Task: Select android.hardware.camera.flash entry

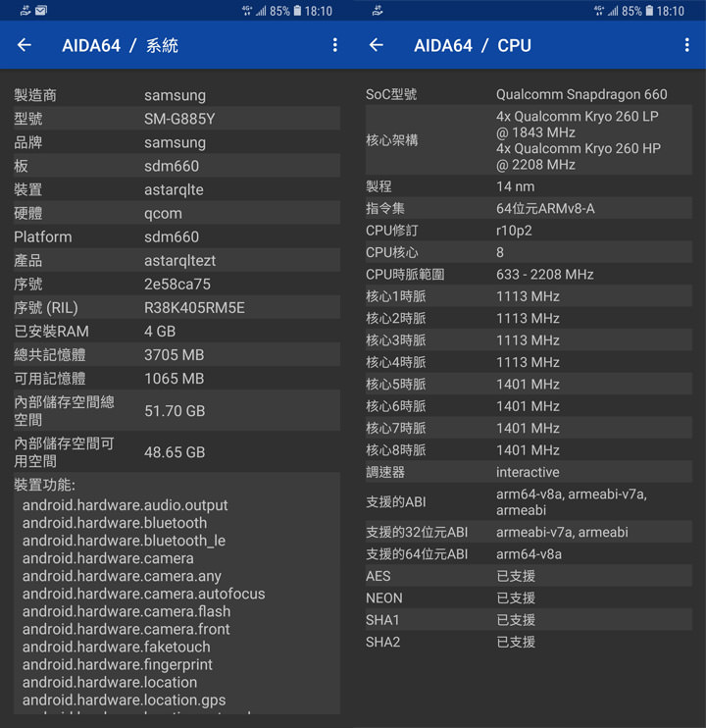Action: pos(126,611)
